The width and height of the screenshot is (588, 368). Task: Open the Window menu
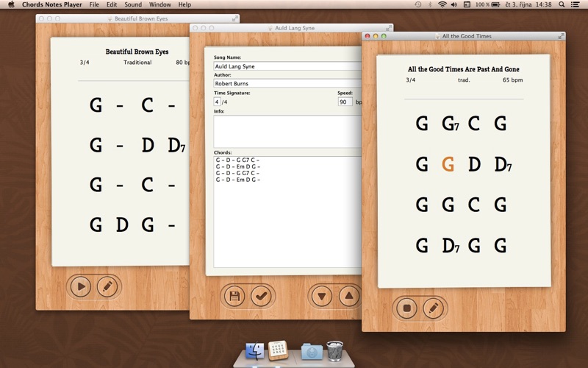coord(159,4)
